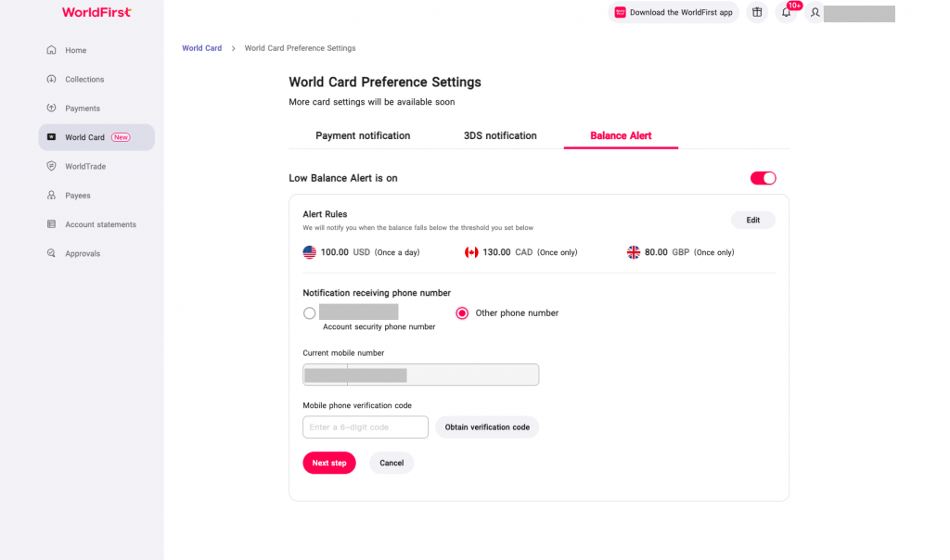
Task: Go to World Card breadcrumb link
Action: pyautogui.click(x=201, y=48)
